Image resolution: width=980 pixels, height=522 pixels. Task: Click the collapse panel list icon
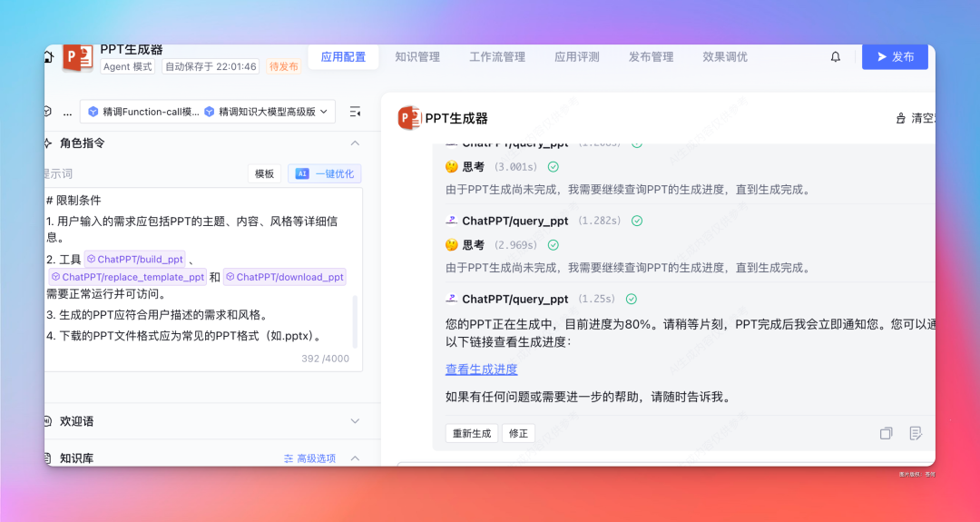click(355, 112)
